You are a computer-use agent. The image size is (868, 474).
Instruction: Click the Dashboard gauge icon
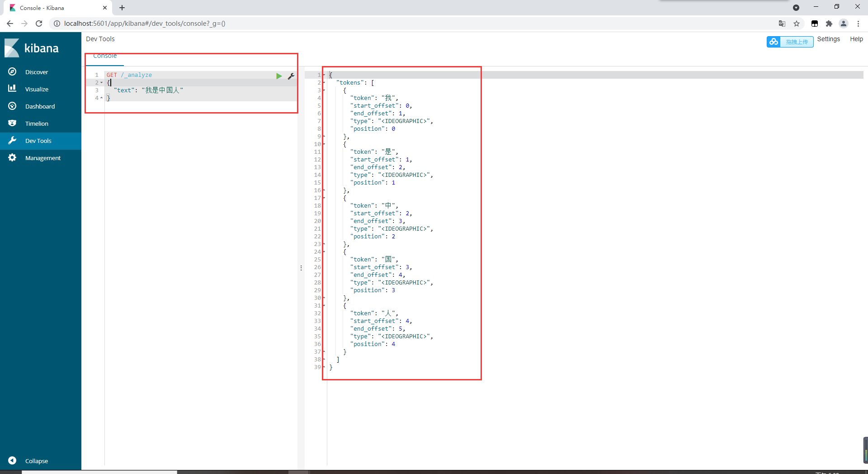12,106
